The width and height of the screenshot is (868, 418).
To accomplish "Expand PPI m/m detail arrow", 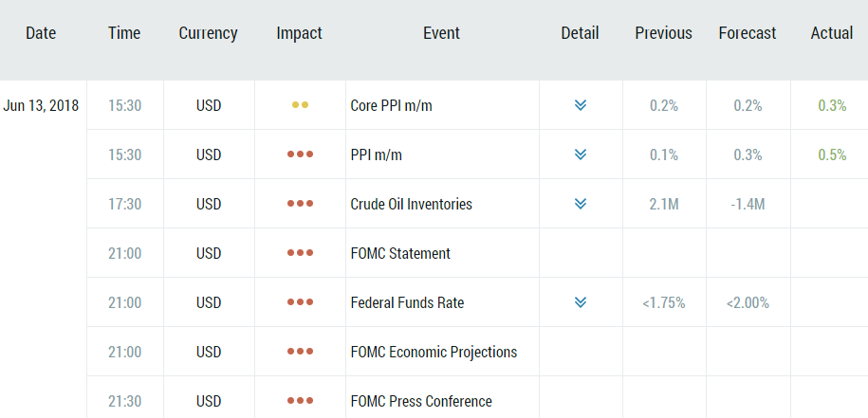I will [581, 154].
